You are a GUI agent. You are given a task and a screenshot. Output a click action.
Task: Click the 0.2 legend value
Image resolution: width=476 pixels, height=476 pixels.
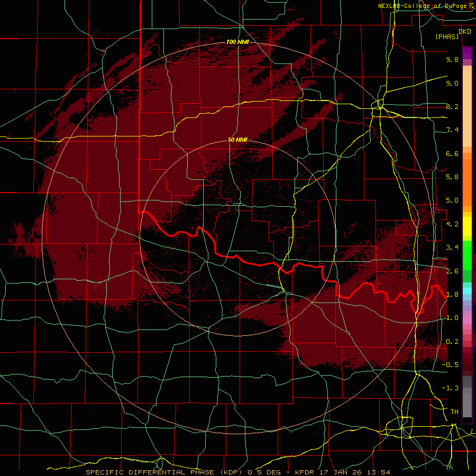(x=452, y=342)
